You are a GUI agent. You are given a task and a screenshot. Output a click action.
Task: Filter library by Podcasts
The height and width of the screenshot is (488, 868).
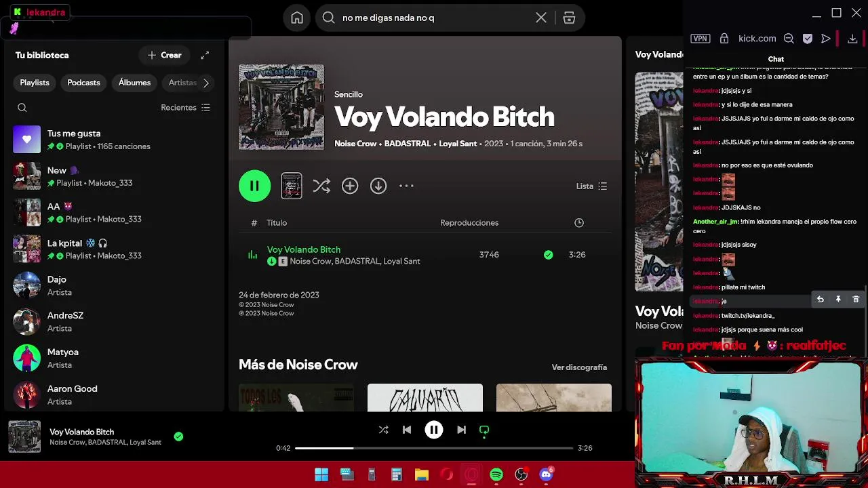[x=83, y=83]
